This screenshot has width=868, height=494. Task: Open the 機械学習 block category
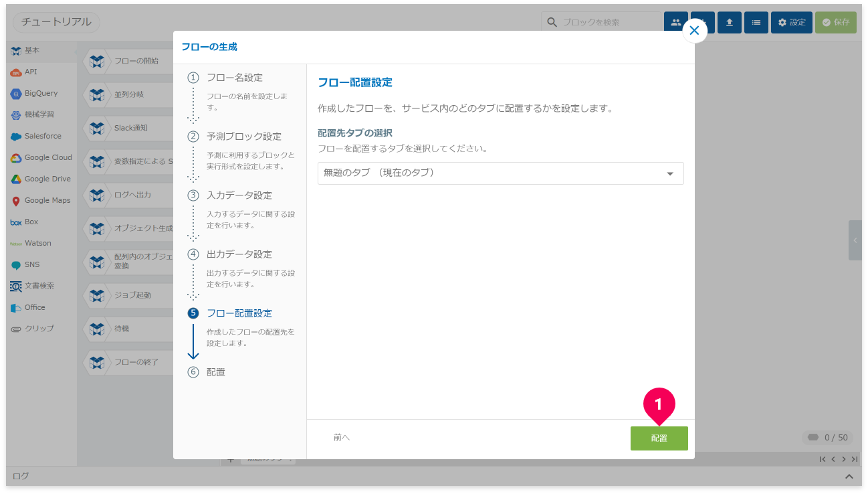(x=41, y=114)
